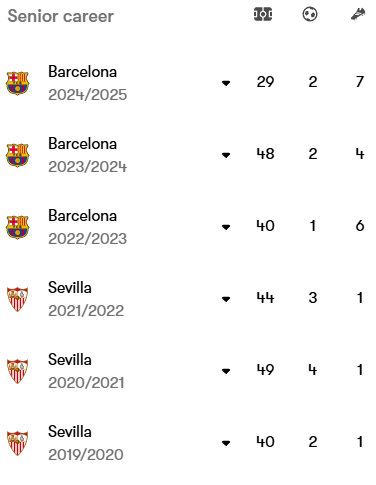Click Barcelona crest for 2023/2024 season
The image size is (376, 485).
[18, 155]
